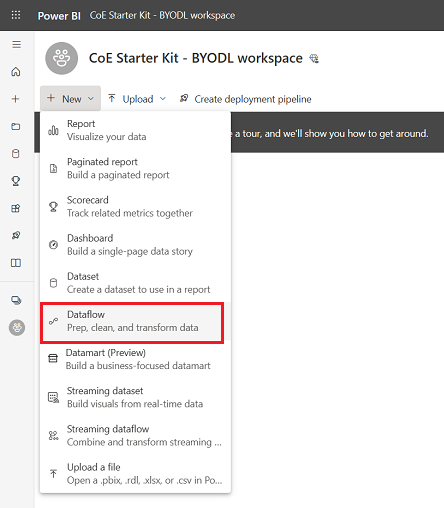Click Create deployment pipeline
444x508 pixels.
pos(245,99)
